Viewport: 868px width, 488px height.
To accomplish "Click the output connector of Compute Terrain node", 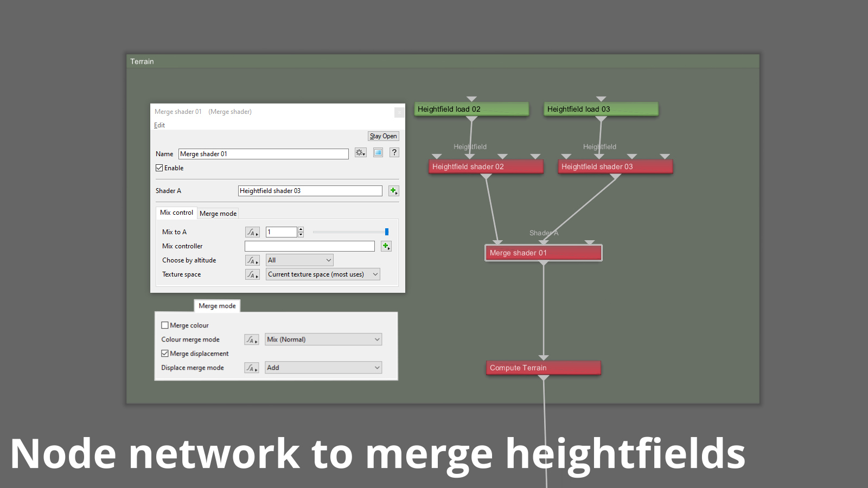I will point(544,377).
